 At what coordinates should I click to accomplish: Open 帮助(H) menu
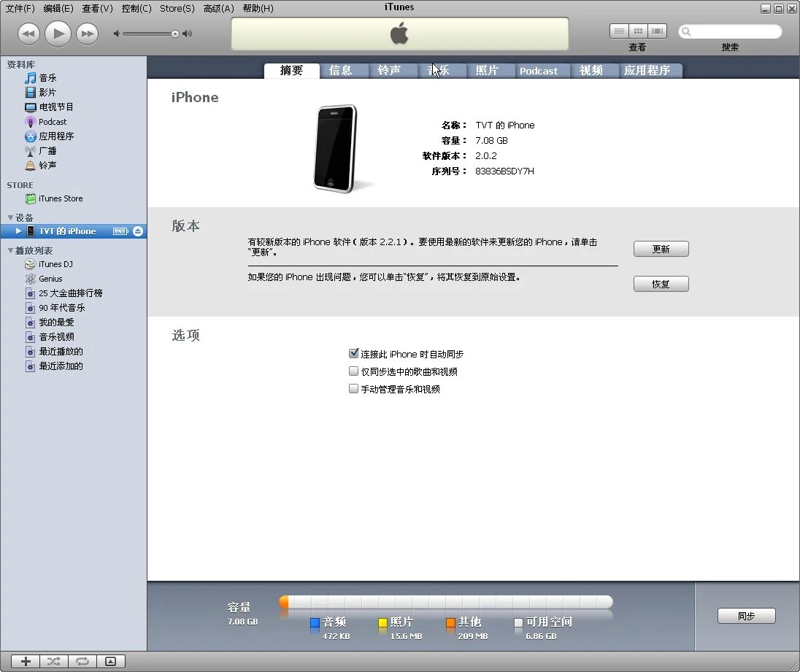(258, 9)
